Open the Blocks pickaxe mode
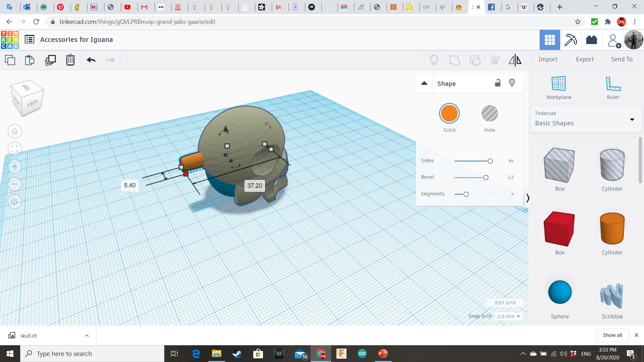 click(571, 40)
